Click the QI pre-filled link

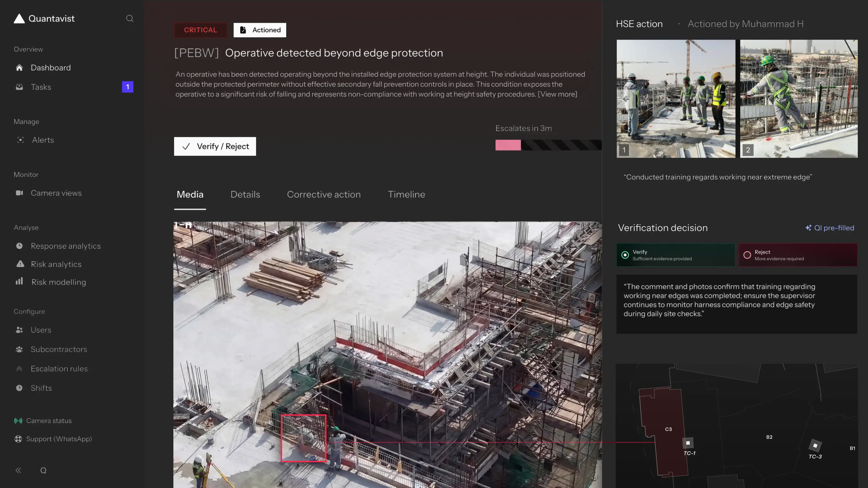829,228
